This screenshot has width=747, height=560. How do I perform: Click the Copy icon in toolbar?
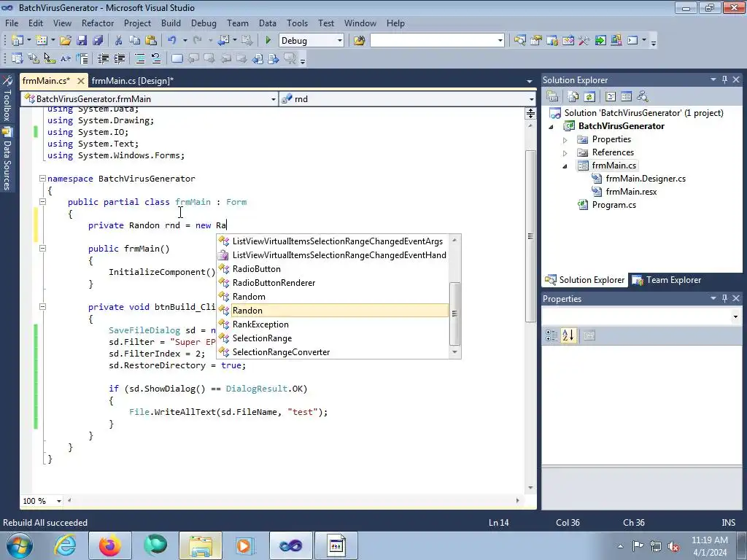(135, 41)
